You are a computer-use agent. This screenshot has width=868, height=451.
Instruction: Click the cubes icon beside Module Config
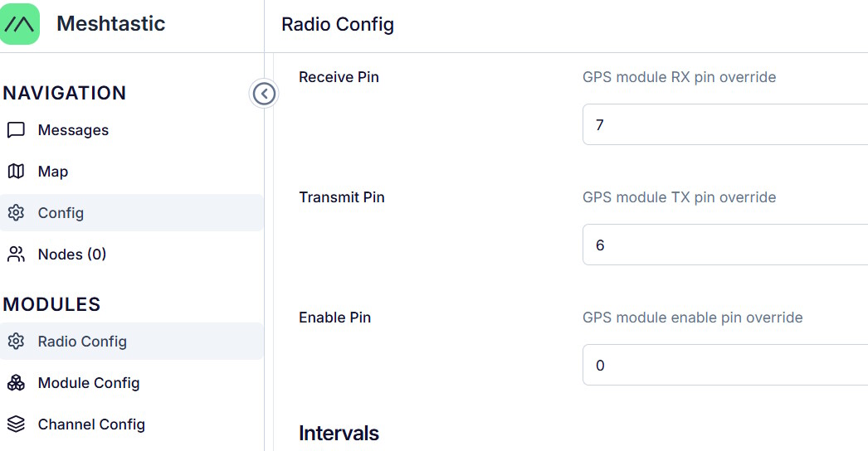click(16, 383)
